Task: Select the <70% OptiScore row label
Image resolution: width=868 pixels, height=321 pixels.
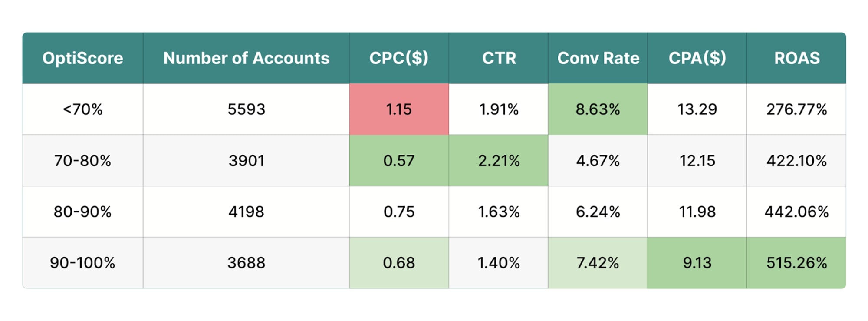Action: click(82, 109)
